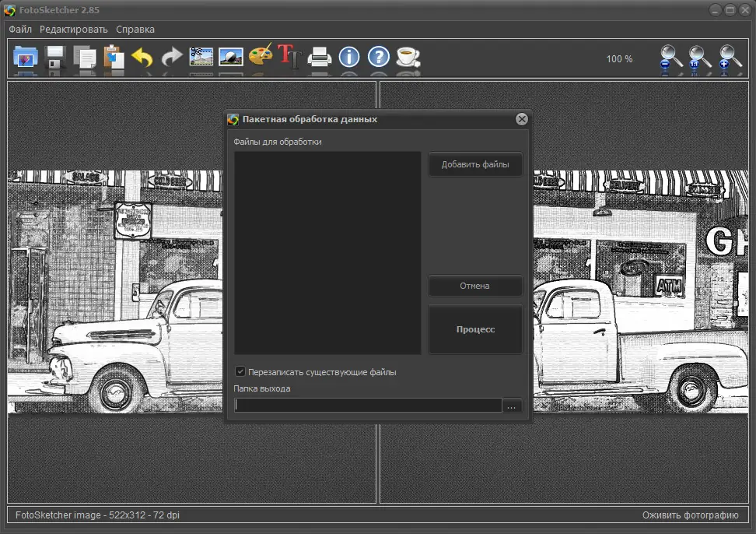The width and height of the screenshot is (756, 534).
Task: Click the save floppy disk icon
Action: 54,58
